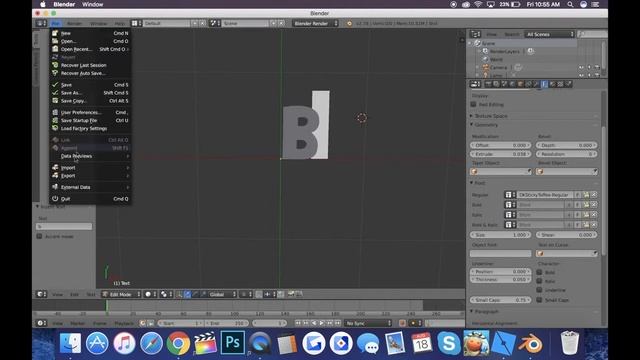Click the Text on Curve object field
The width and height of the screenshot is (640, 360).
coord(567,253)
